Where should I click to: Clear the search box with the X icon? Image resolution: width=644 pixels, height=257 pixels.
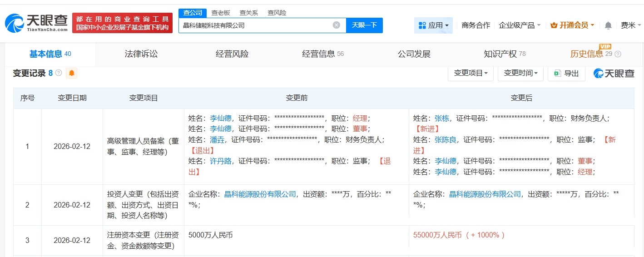tap(336, 25)
